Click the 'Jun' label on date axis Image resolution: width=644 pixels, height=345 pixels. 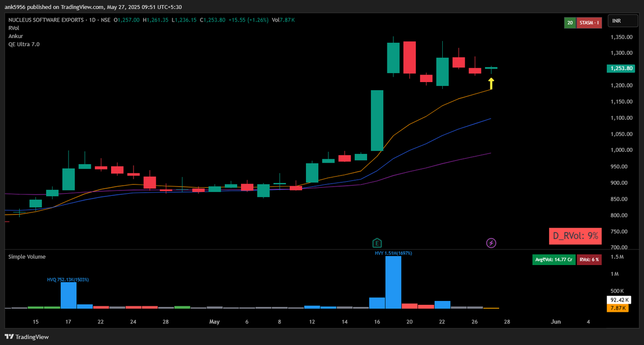[556, 322]
